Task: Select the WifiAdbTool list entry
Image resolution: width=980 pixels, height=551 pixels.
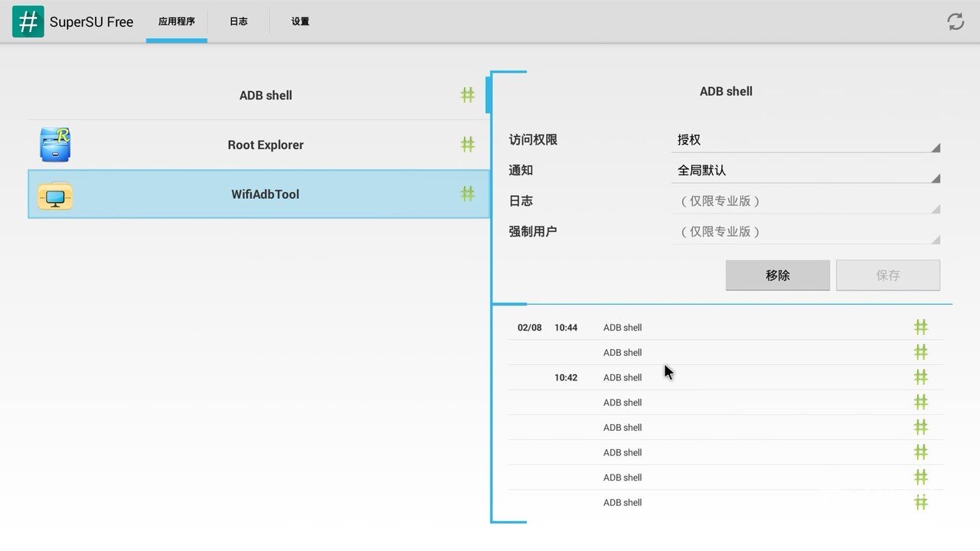Action: tap(258, 194)
